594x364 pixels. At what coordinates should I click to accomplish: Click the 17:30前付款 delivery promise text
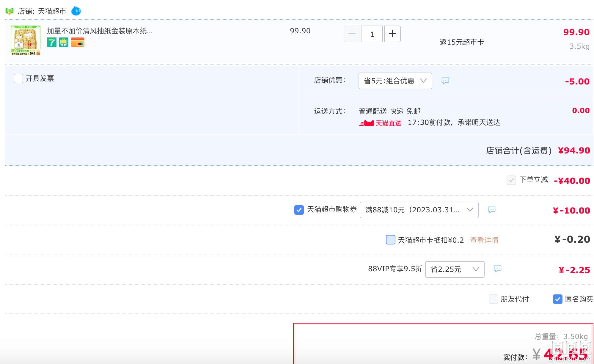(454, 123)
